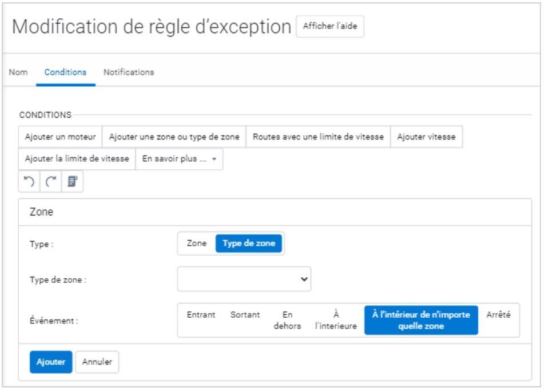Screen dimensions: 544x392
Task: Open the Notifications tab
Action: coord(129,73)
